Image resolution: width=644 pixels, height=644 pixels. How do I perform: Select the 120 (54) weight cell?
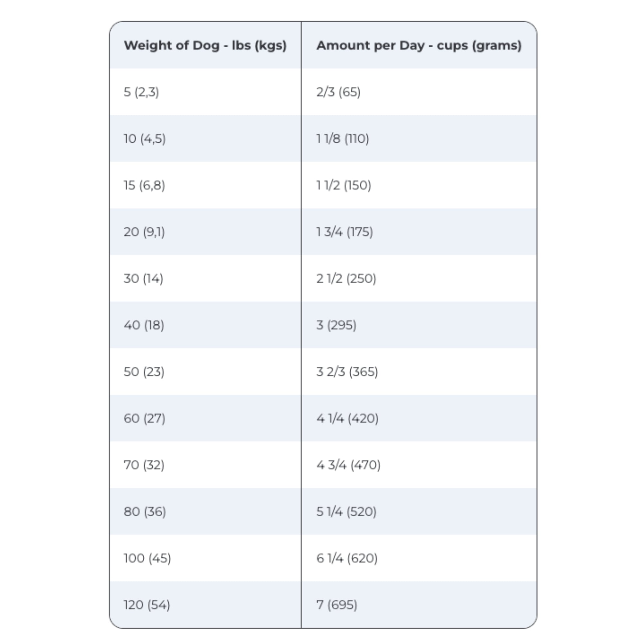tap(147, 605)
